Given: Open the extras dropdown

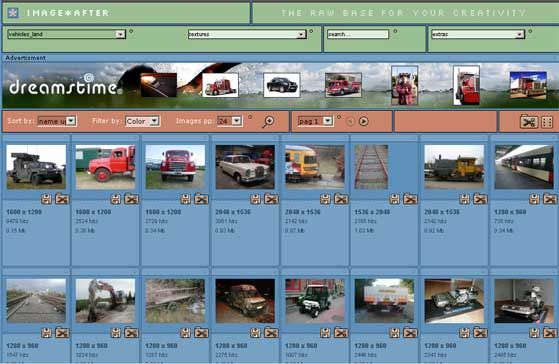Looking at the screenshot, I should pos(478,34).
